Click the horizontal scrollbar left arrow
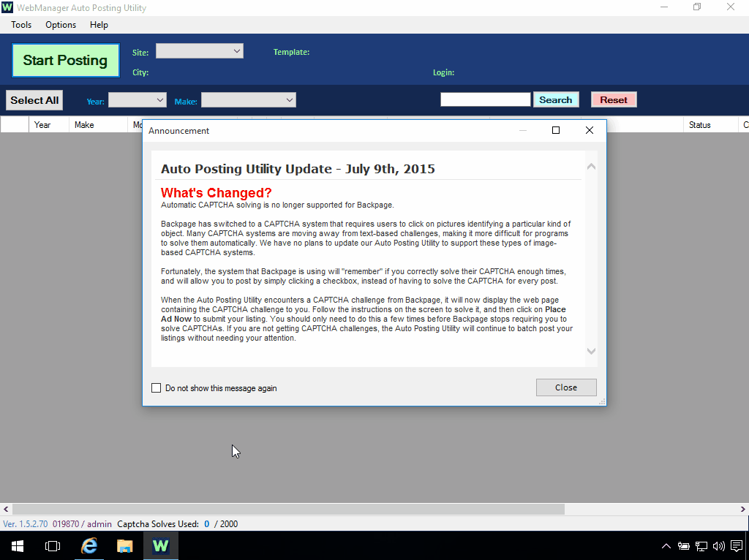 point(6,509)
